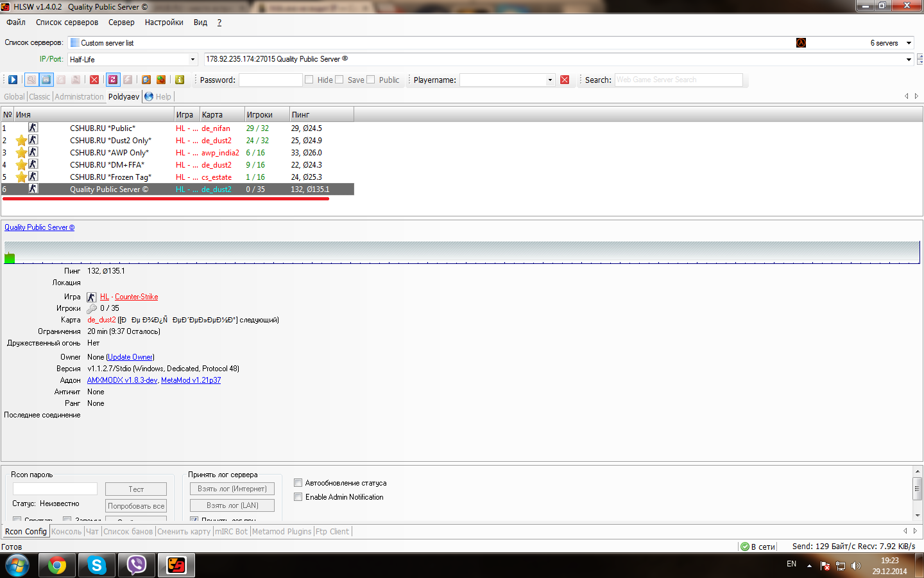Open the Вид menu
Viewport: 924px width, 578px height.
pyautogui.click(x=200, y=22)
